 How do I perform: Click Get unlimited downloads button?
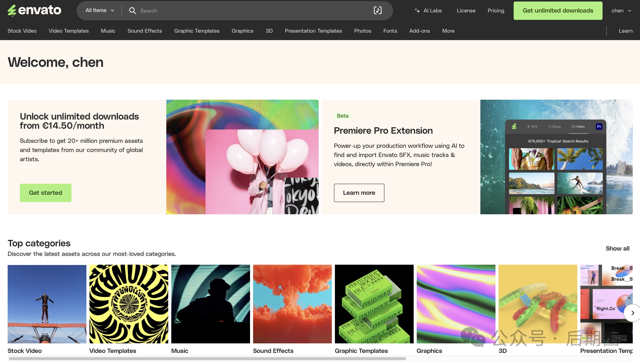(x=558, y=11)
